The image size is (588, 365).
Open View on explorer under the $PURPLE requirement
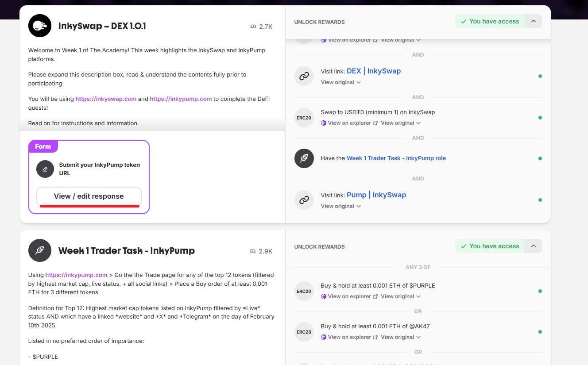[x=349, y=296]
